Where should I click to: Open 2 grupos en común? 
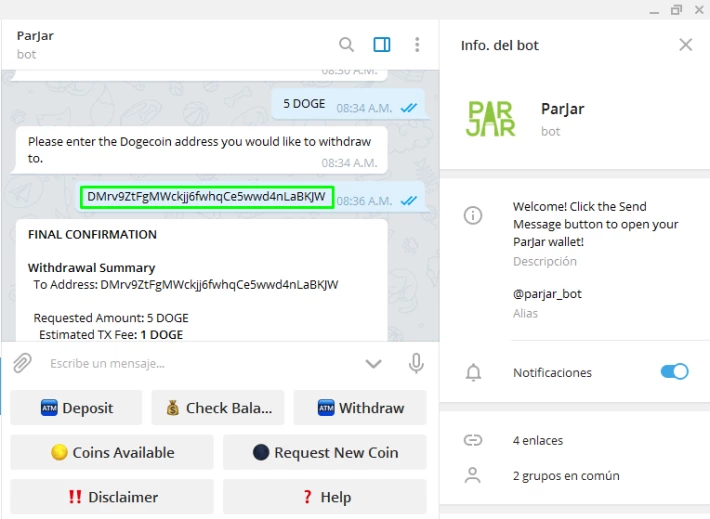(x=566, y=476)
